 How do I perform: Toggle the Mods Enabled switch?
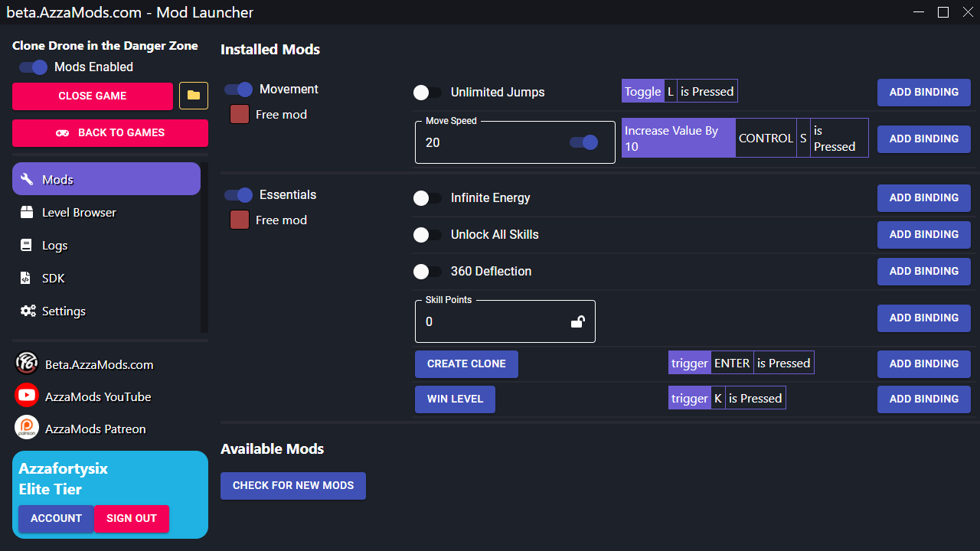click(x=34, y=67)
